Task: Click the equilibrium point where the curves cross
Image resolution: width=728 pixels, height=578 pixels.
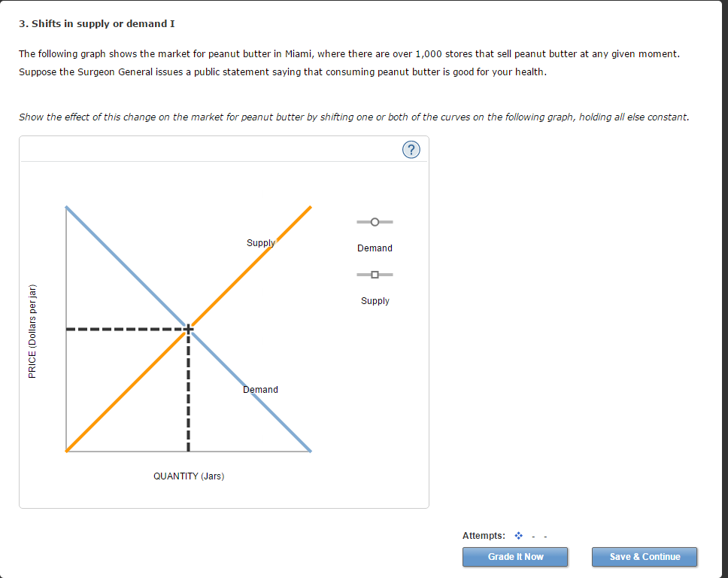Action: pyautogui.click(x=188, y=328)
